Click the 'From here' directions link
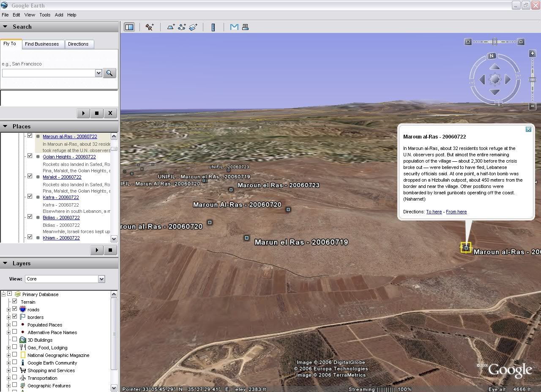This screenshot has width=541, height=392. (x=456, y=212)
